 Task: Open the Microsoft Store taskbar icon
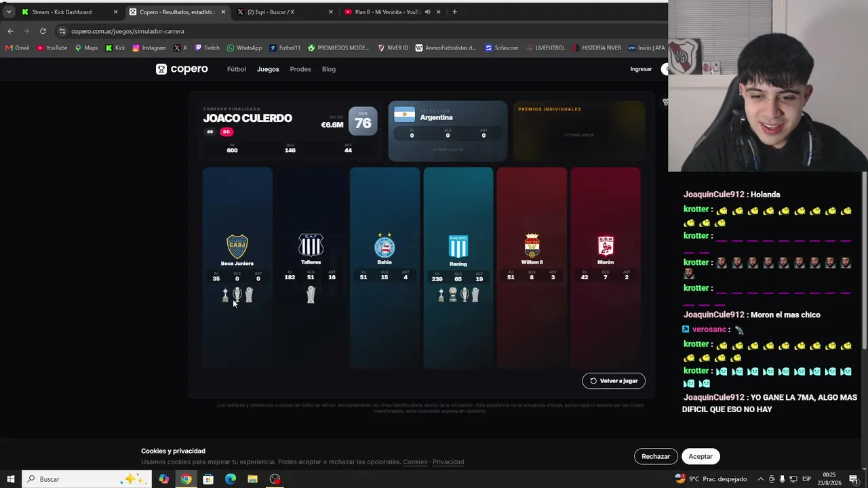[x=208, y=479]
